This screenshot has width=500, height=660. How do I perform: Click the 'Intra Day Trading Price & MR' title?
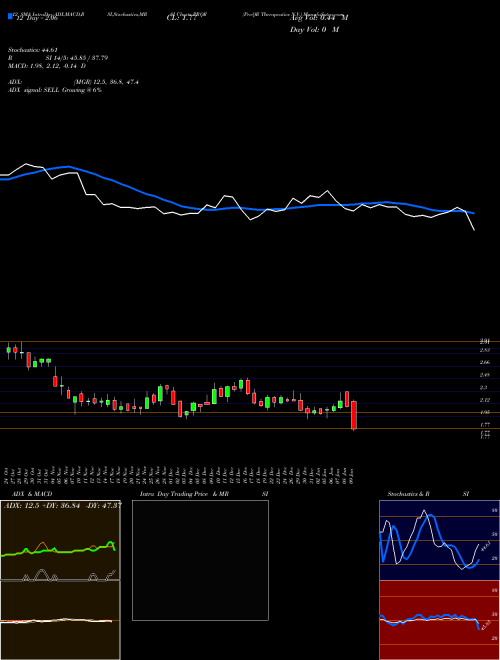pos(184,494)
